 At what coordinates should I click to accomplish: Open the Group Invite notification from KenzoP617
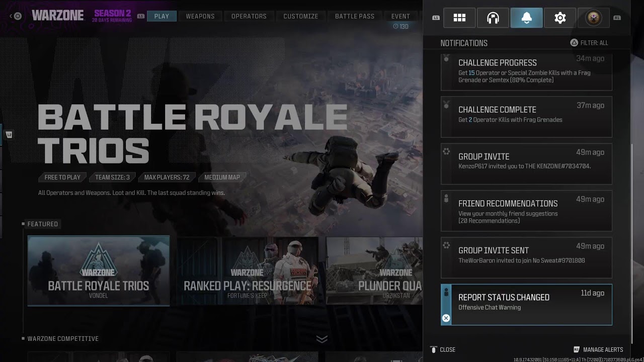point(526,164)
